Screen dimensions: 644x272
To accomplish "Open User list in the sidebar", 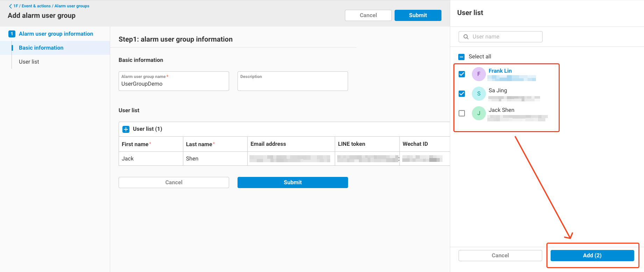I will pyautogui.click(x=29, y=62).
